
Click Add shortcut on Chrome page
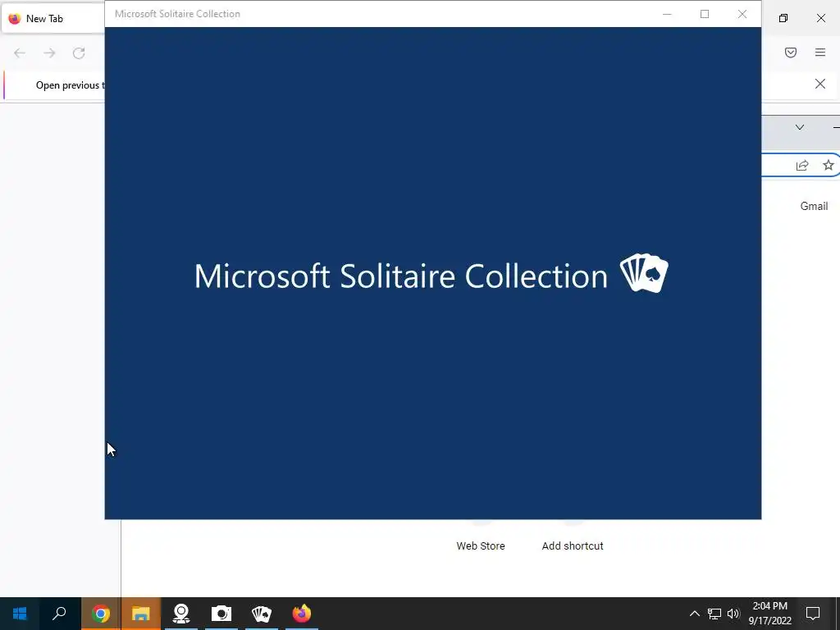pos(572,546)
